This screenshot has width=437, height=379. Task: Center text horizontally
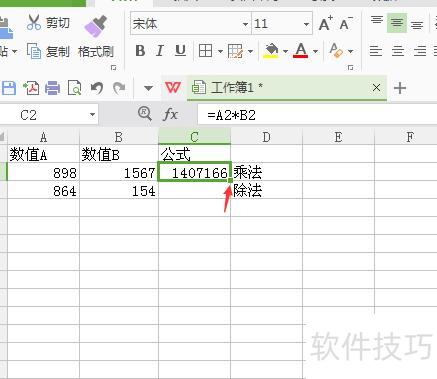click(398, 51)
